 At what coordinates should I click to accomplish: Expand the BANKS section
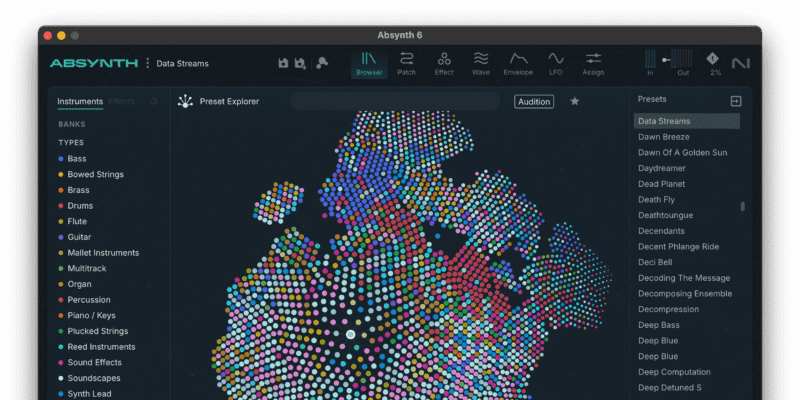[72, 124]
